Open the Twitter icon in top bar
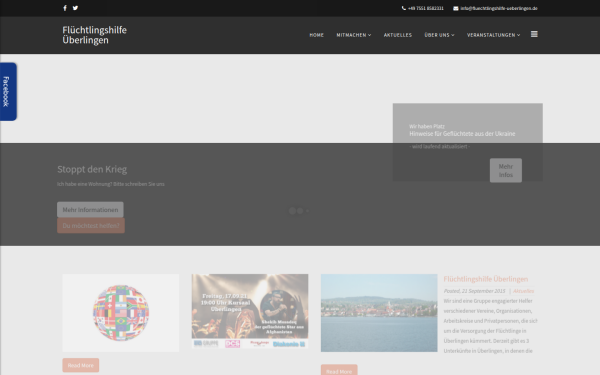600x375 pixels. [x=75, y=8]
